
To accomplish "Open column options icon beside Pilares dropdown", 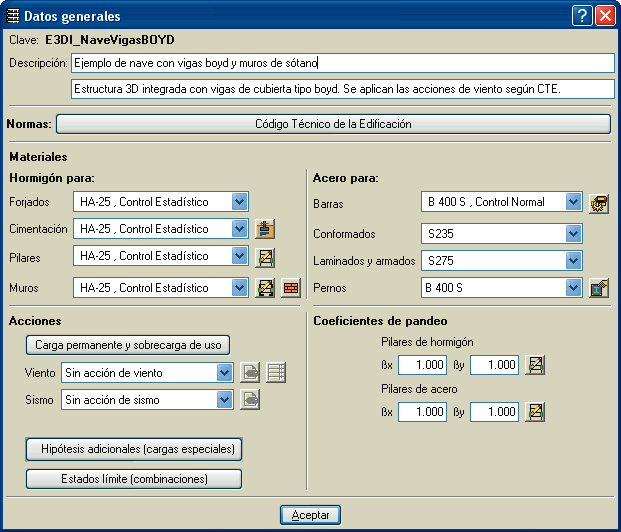I will click(x=265, y=257).
